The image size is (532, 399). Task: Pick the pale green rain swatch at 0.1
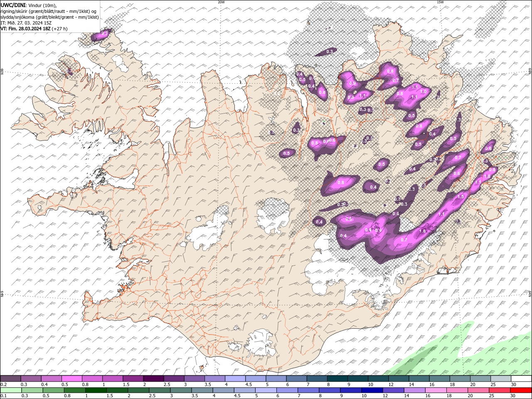click(x=10, y=390)
